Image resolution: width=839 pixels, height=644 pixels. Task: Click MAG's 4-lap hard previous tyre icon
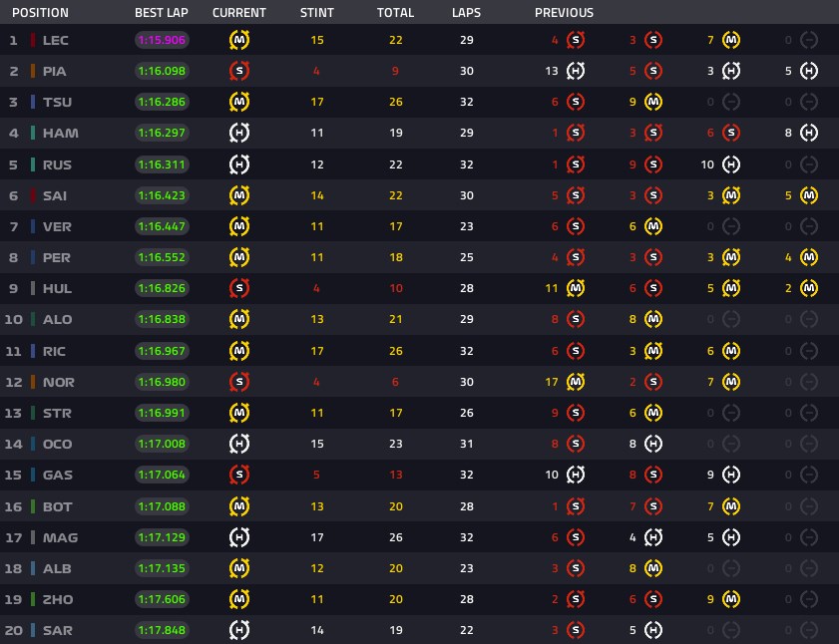click(x=653, y=537)
